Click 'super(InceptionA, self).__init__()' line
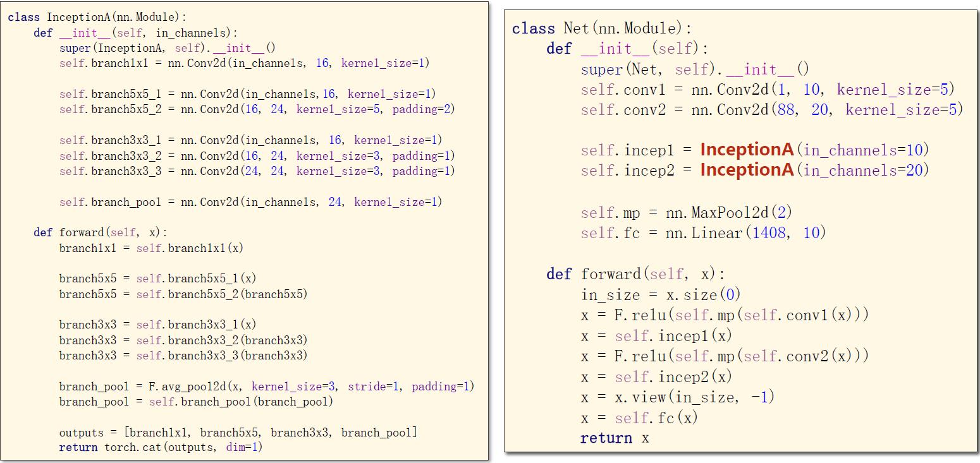This screenshot has height=463, width=980. pos(168,49)
